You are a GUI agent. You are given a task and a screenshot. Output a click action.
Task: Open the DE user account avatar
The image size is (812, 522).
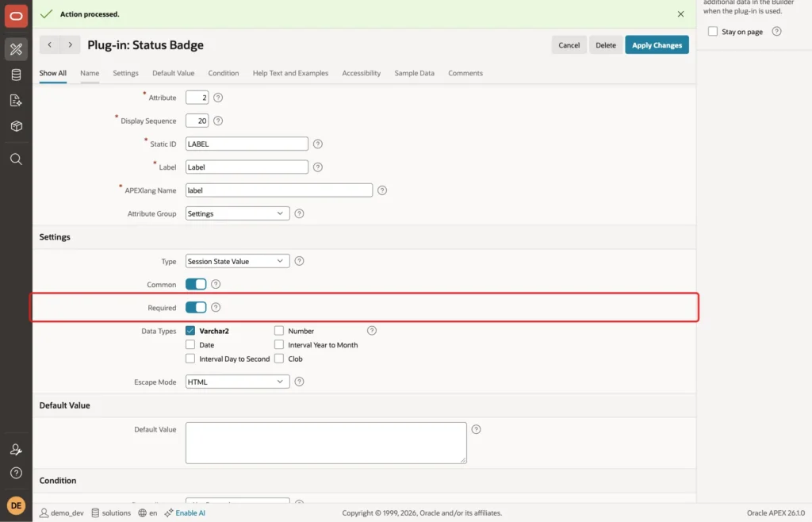pos(16,505)
